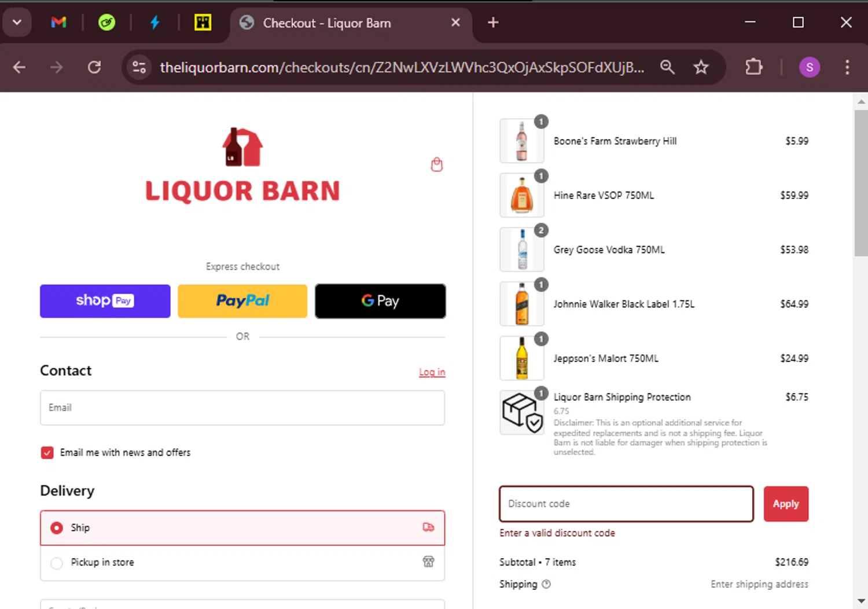This screenshot has width=868, height=609.
Task: Select the Ship delivery option
Action: [242, 528]
